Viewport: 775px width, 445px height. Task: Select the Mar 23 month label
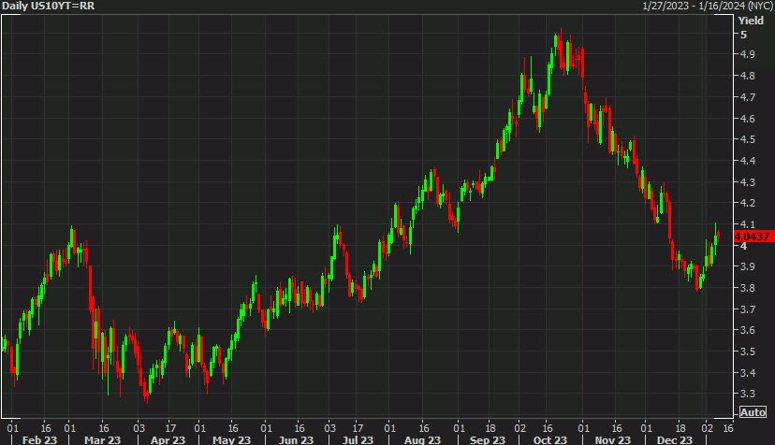[102, 440]
